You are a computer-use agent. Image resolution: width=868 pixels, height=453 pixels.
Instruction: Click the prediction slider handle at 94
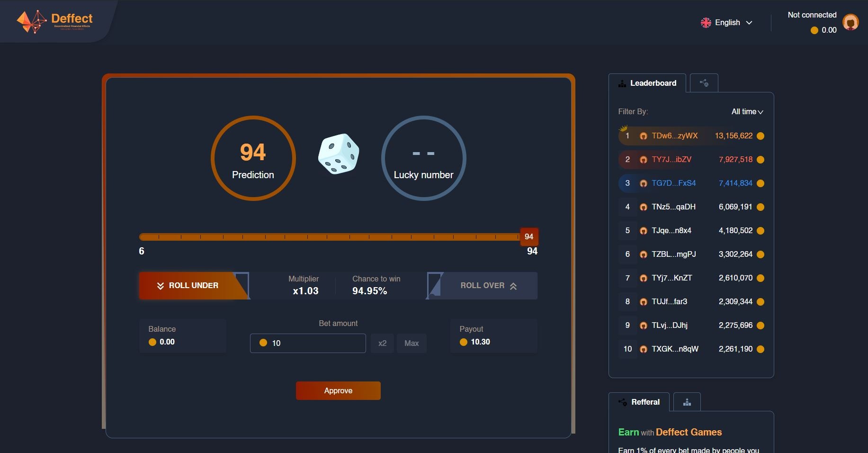click(x=528, y=237)
